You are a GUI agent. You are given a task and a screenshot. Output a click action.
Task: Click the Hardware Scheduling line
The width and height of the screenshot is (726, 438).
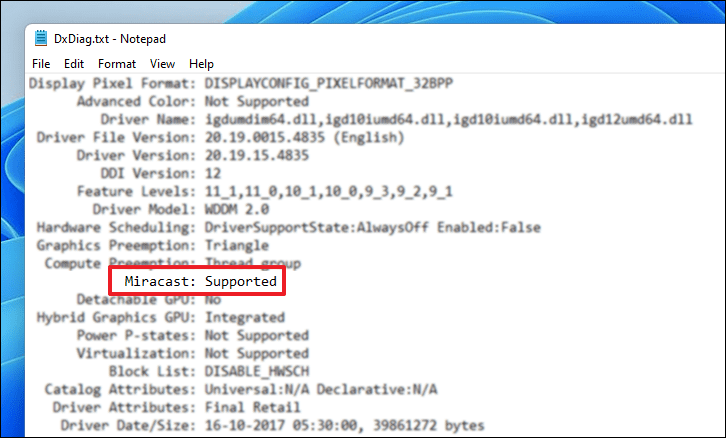(x=289, y=228)
